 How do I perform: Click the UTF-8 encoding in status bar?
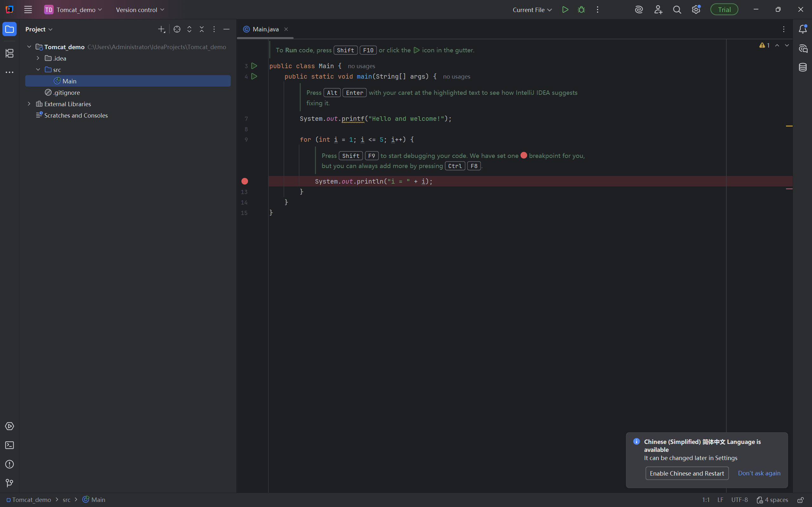pyautogui.click(x=740, y=500)
